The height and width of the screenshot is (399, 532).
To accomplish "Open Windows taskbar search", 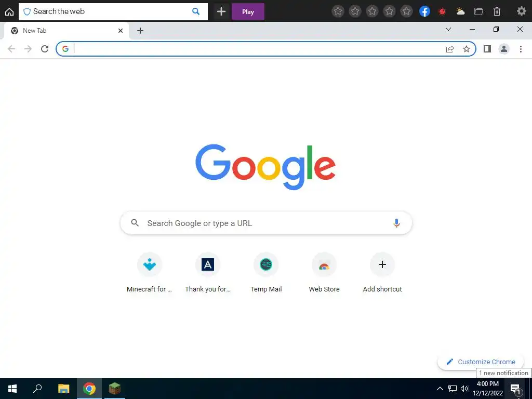I will [37, 389].
